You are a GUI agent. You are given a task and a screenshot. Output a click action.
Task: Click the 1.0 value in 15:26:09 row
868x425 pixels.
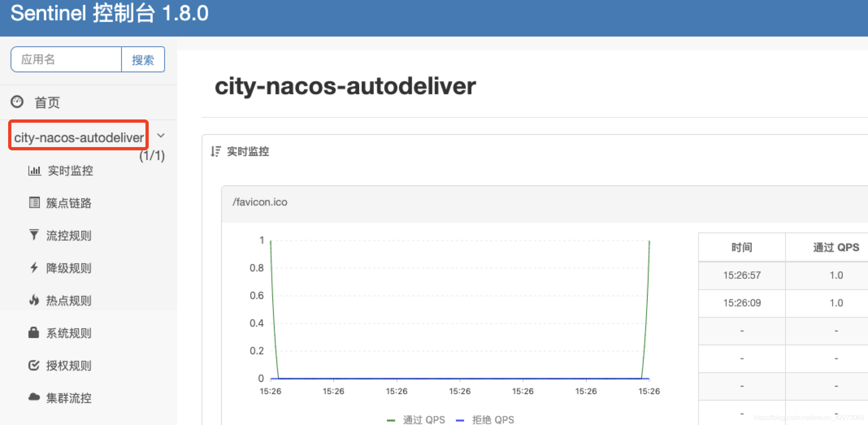[836, 303]
